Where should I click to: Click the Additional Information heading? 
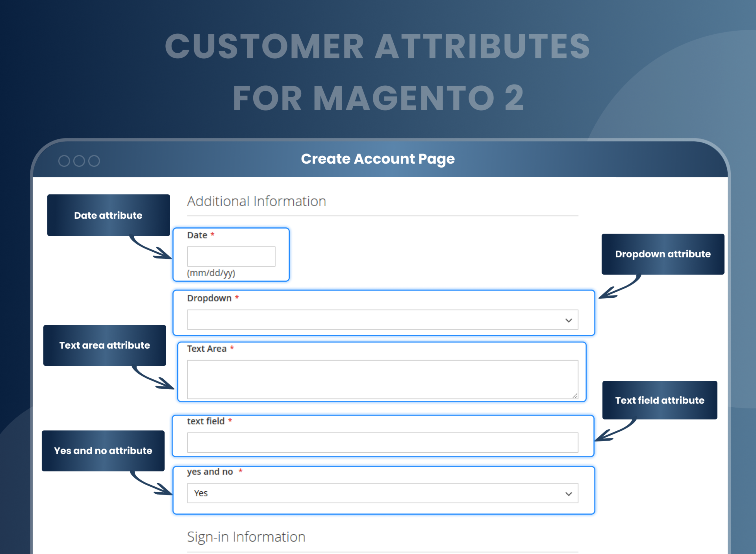click(x=257, y=201)
